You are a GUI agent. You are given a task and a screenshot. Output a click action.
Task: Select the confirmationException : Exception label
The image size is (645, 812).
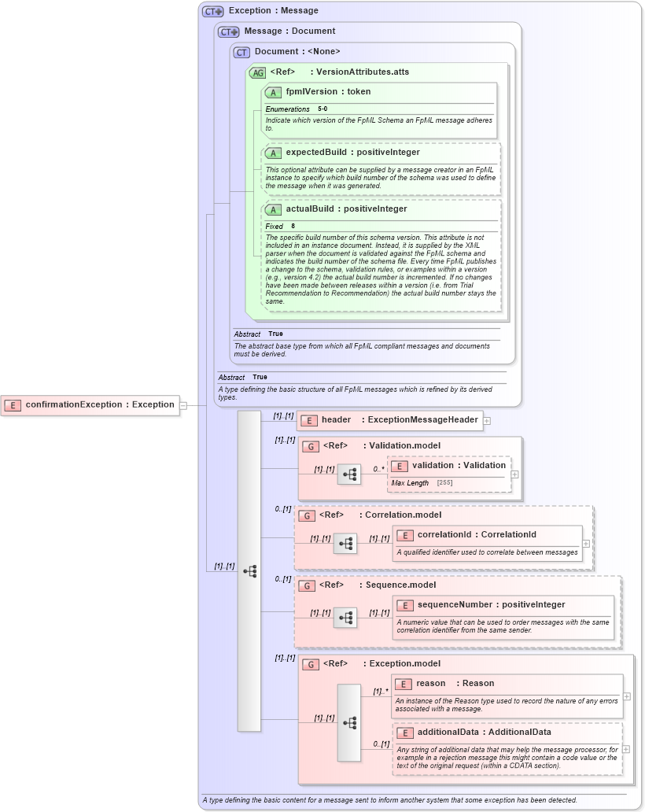pyautogui.click(x=100, y=404)
